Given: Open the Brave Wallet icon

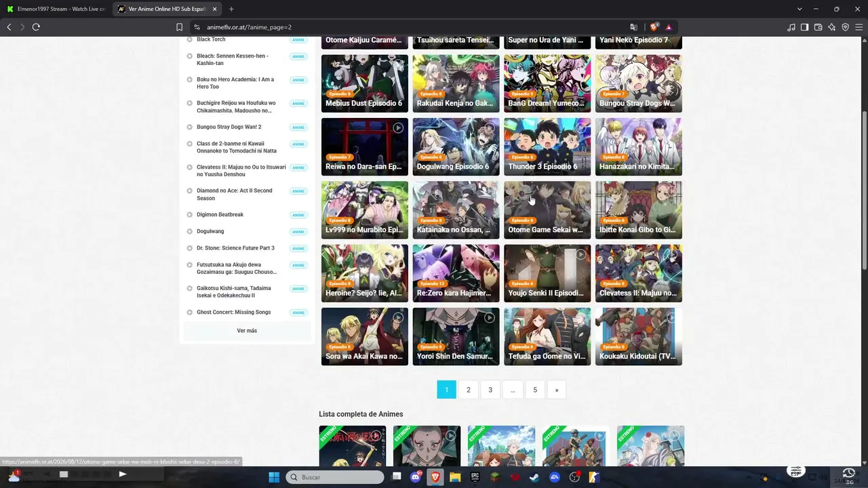Looking at the screenshot, I should tap(818, 27).
